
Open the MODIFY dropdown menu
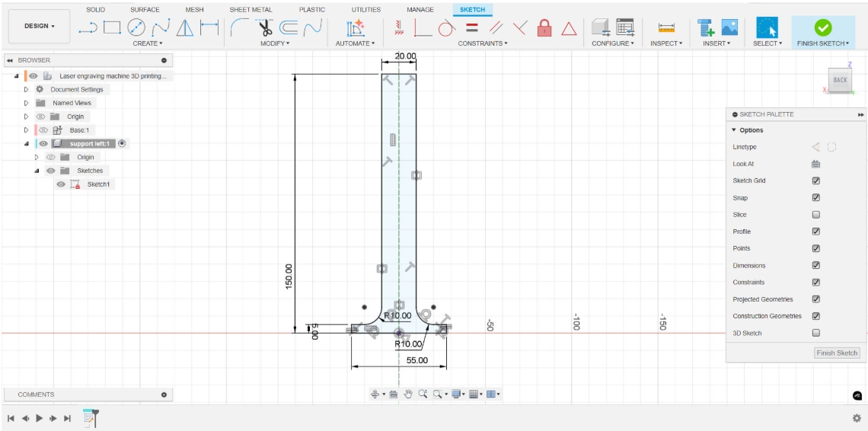click(x=275, y=43)
